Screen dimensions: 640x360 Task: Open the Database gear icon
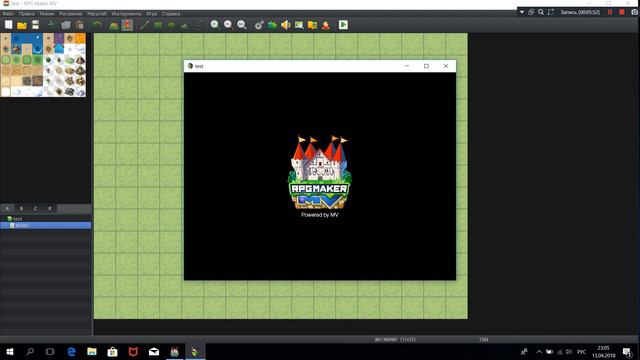pos(259,25)
